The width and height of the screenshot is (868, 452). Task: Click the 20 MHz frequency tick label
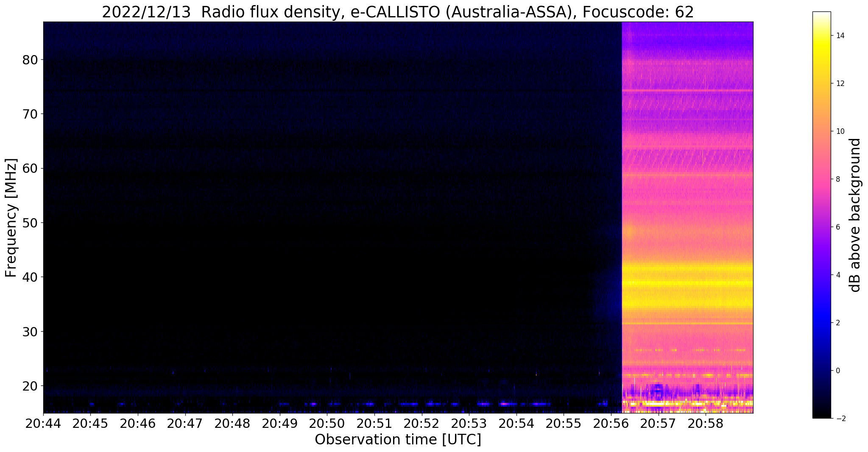click(30, 385)
